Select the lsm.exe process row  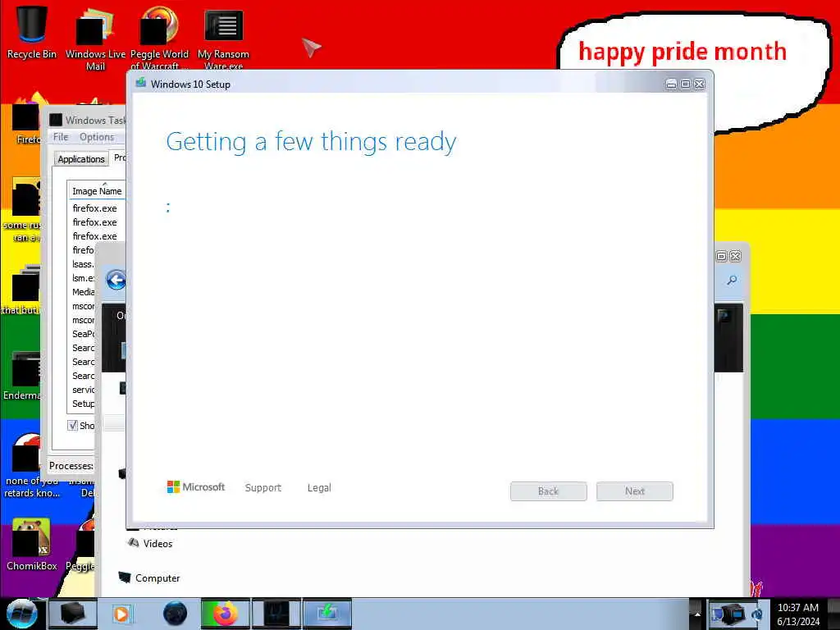83,278
